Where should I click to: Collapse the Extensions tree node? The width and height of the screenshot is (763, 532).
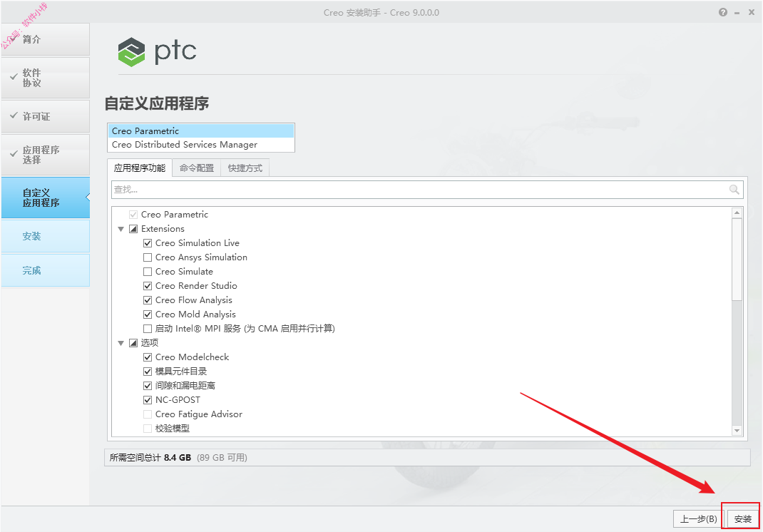pos(121,229)
